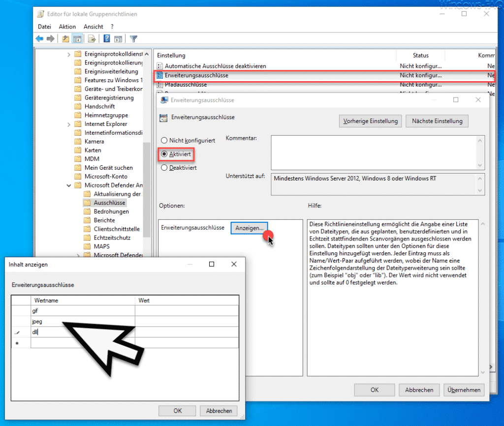This screenshot has height=426, width=504.
Task: Click the MDM folder icon
Action: coord(78,159)
